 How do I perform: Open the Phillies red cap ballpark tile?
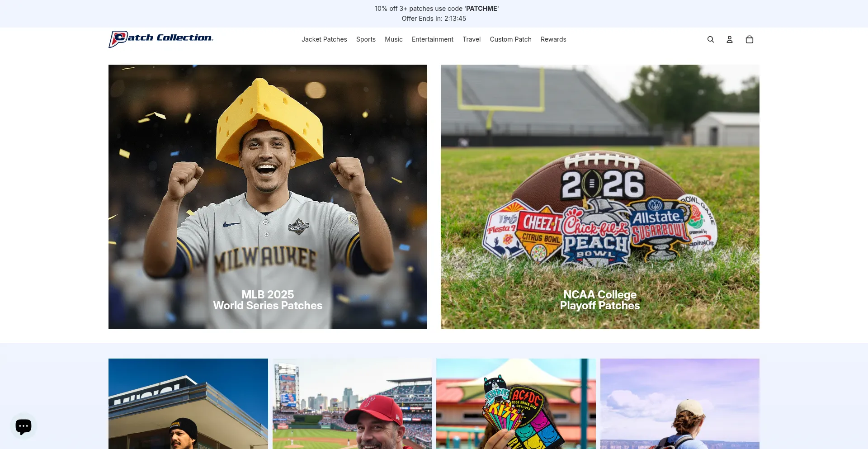[352, 404]
